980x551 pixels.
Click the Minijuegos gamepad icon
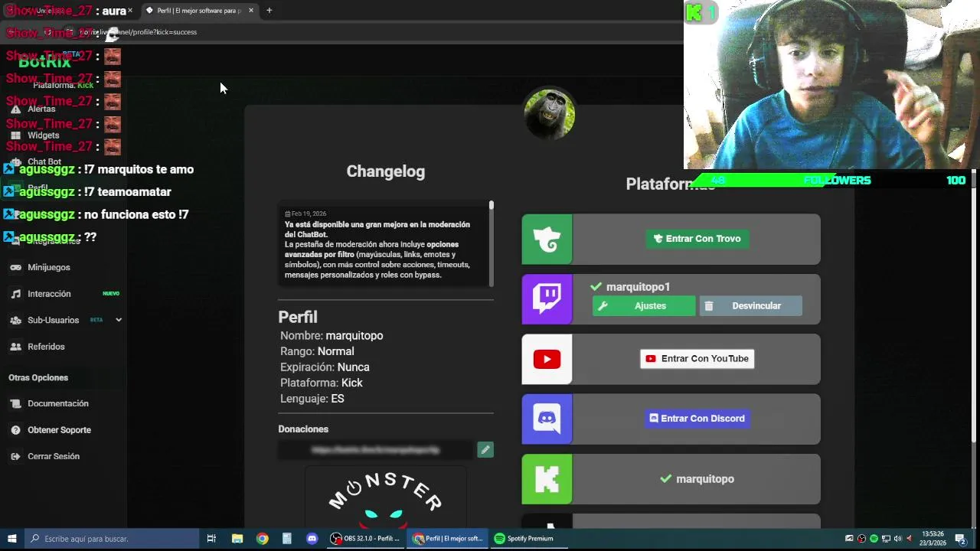pyautogui.click(x=15, y=267)
